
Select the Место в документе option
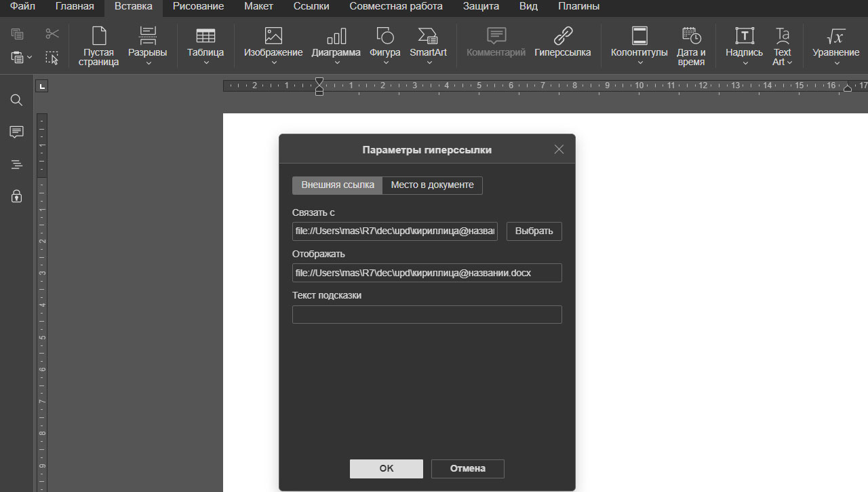pyautogui.click(x=432, y=185)
